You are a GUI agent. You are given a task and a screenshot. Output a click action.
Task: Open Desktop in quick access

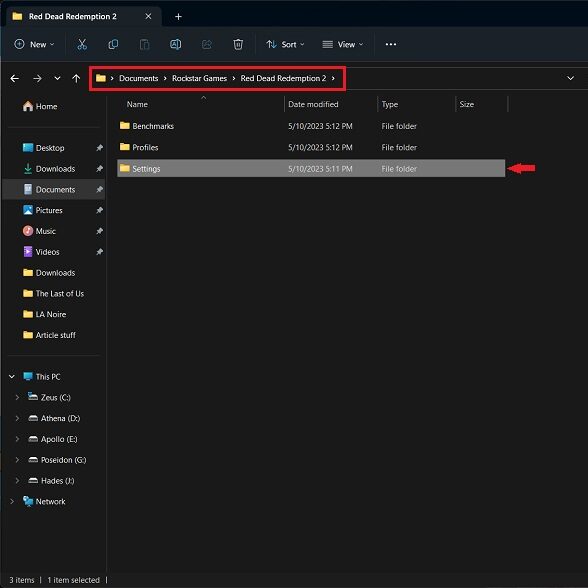[x=44, y=148]
